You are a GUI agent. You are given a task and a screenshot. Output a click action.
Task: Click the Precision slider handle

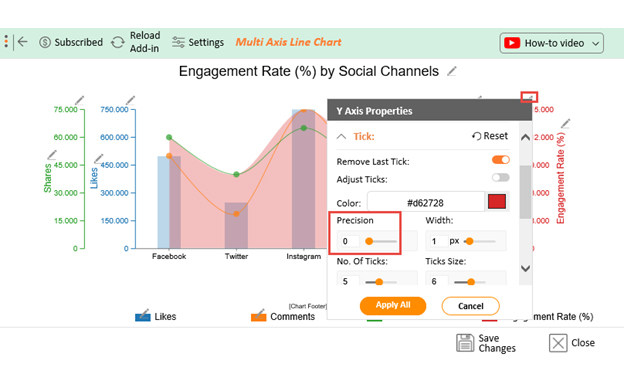[x=369, y=241]
